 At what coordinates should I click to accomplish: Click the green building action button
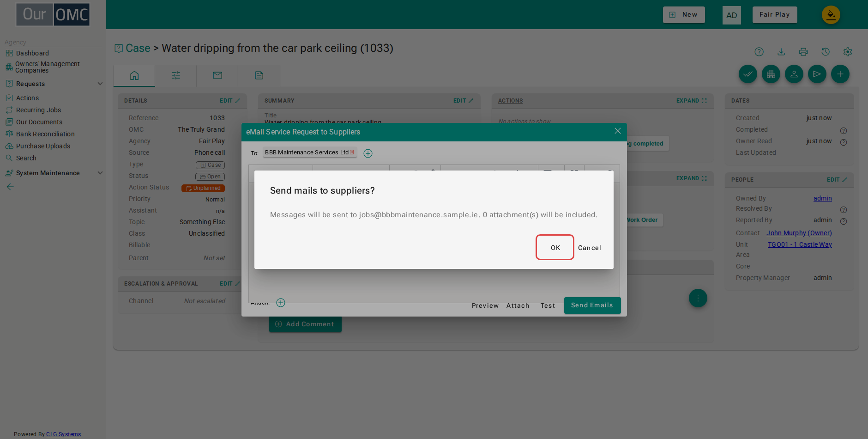(771, 74)
